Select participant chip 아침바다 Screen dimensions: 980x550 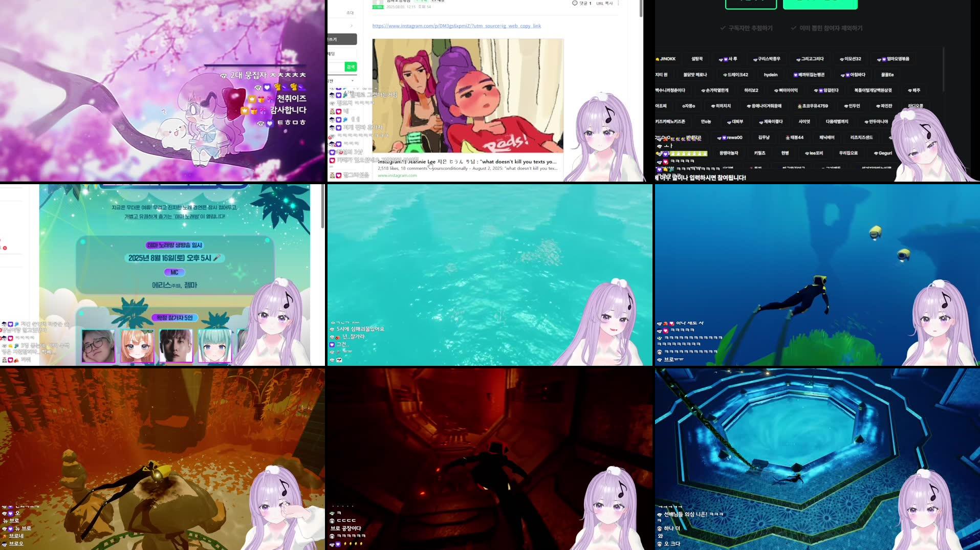853,75
